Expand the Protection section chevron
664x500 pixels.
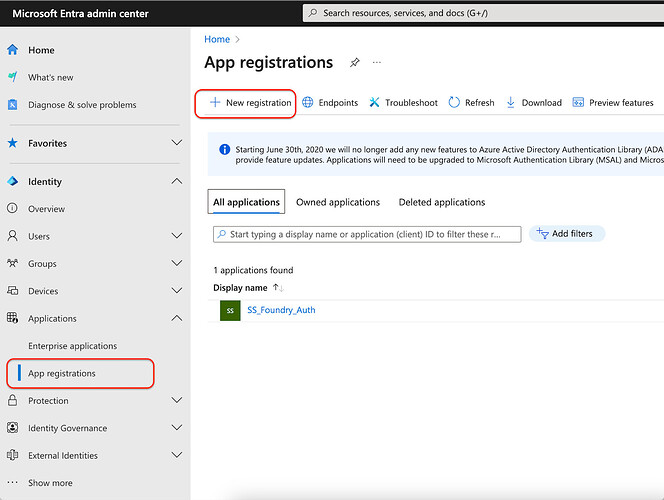[177, 400]
